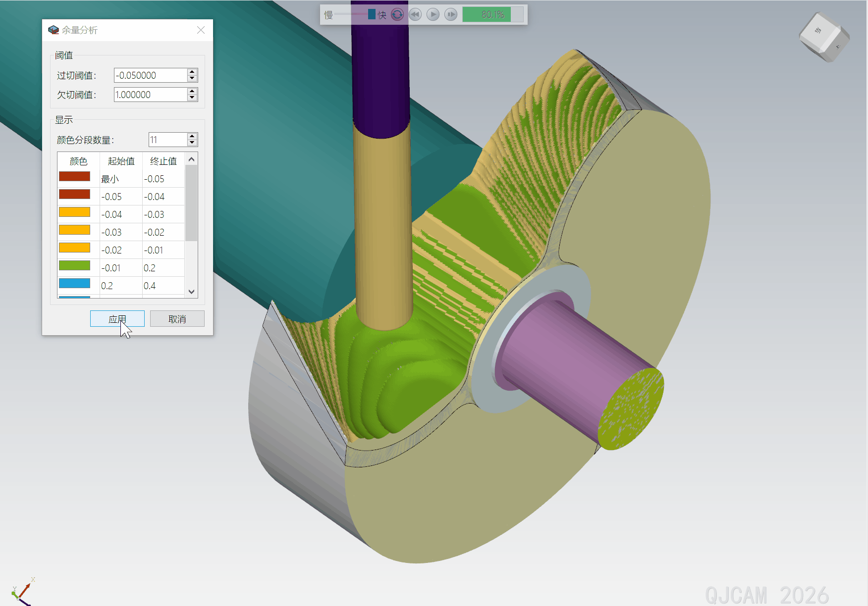Close the 余量分析 dialog
The image size is (868, 606).
click(201, 30)
